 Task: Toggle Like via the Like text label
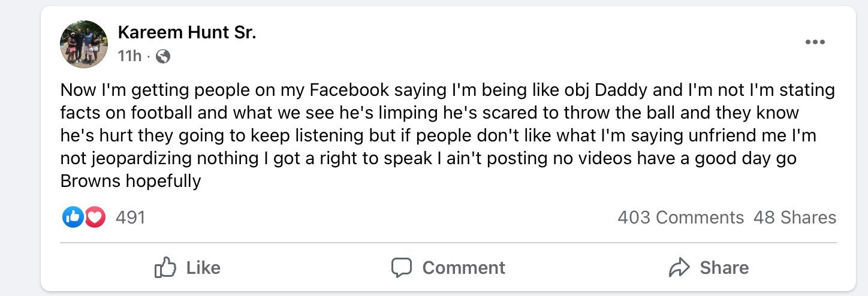pyautogui.click(x=203, y=267)
